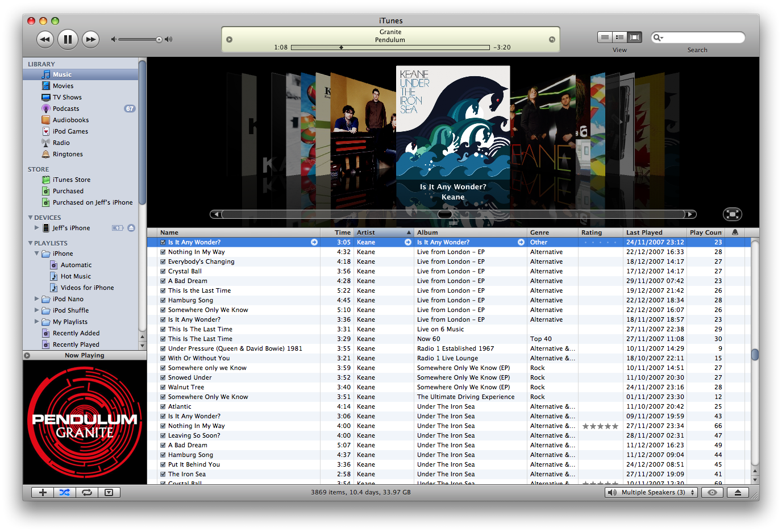Click the Cover Flow scrollbar thumb
This screenshot has height=532, width=782.
click(445, 214)
